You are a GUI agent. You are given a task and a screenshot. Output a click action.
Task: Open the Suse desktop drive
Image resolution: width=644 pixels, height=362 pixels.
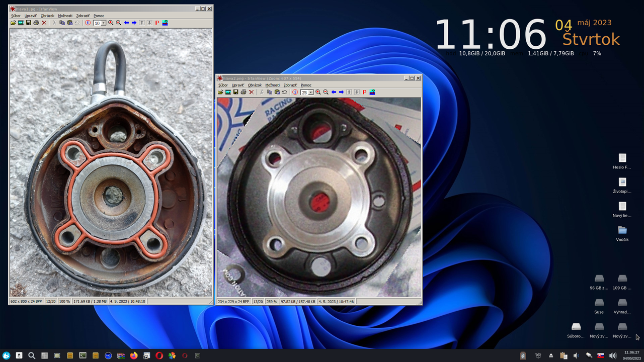click(599, 306)
